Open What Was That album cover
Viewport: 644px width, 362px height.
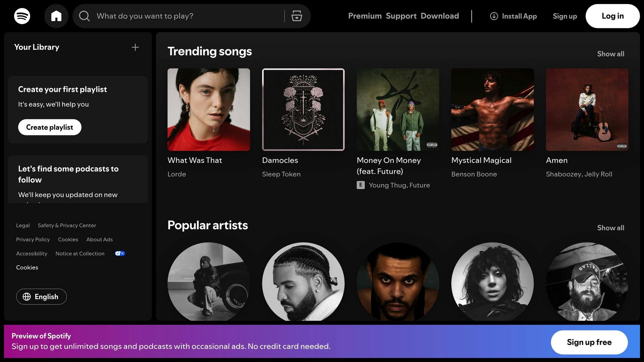(x=209, y=110)
